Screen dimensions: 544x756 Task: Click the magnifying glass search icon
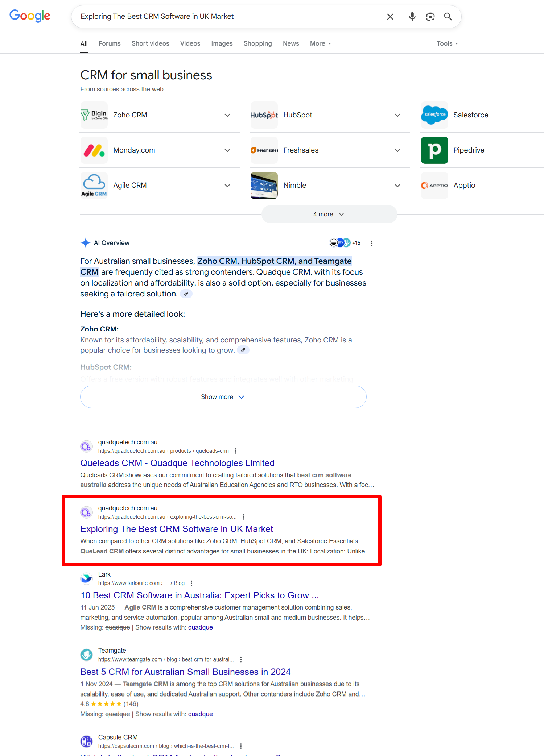(x=448, y=17)
